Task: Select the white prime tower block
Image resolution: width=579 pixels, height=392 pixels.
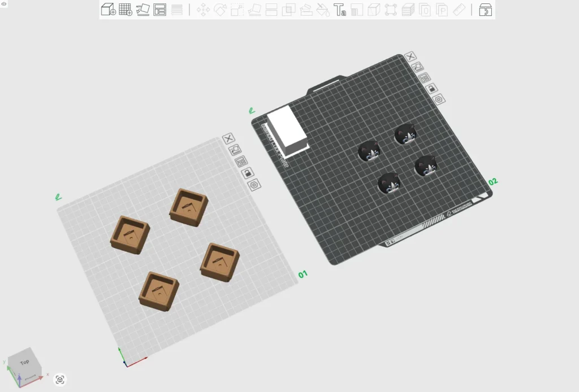Action: (x=287, y=131)
